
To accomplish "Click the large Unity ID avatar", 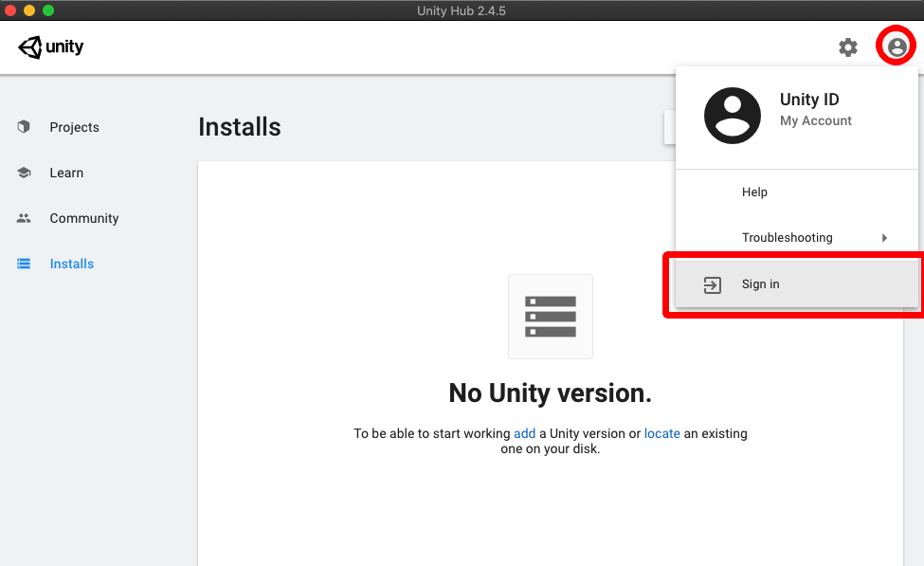I will coord(732,116).
